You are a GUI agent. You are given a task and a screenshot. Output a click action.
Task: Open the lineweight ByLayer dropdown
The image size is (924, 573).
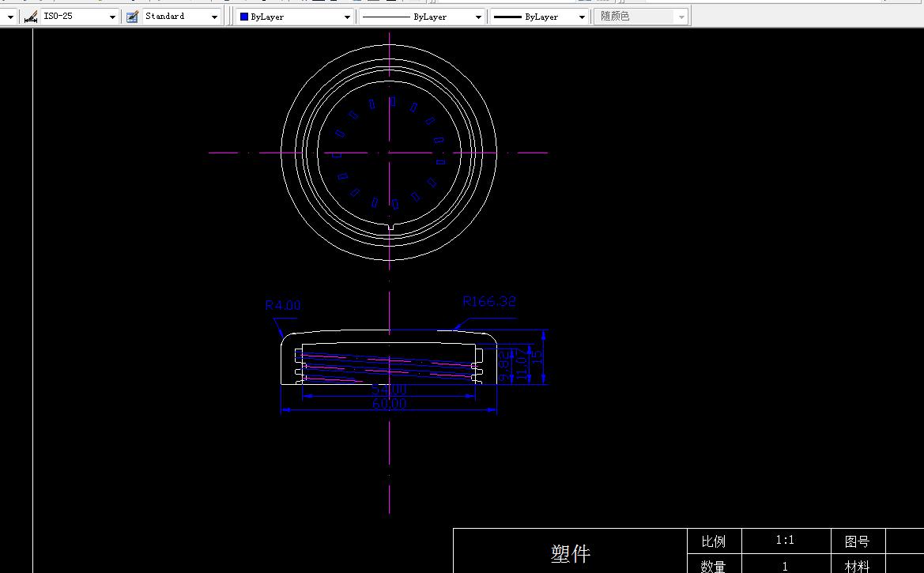[581, 15]
